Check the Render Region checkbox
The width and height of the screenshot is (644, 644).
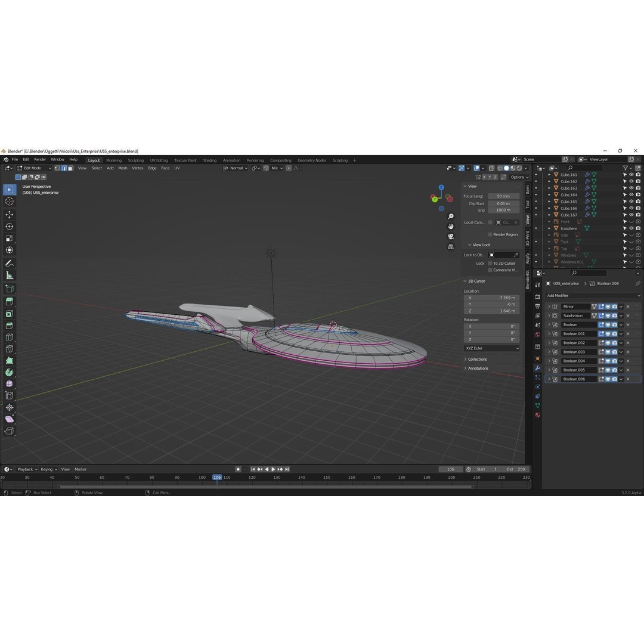[x=490, y=234]
